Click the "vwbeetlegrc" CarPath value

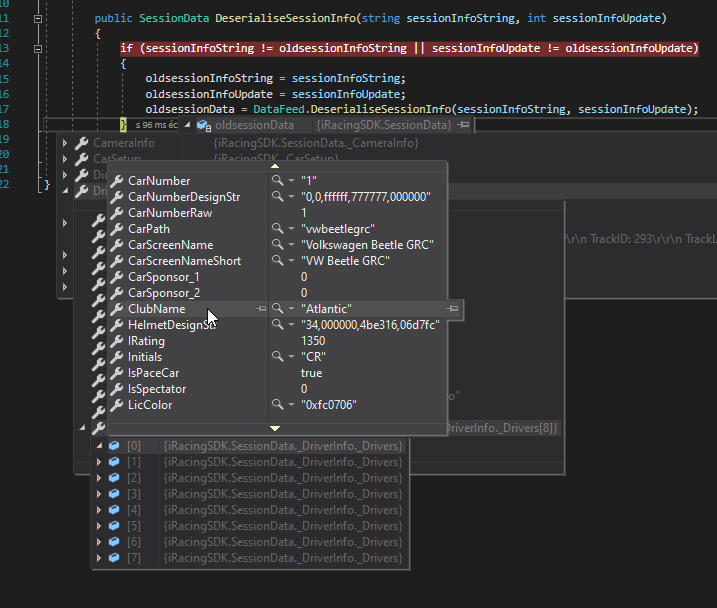(x=338, y=229)
